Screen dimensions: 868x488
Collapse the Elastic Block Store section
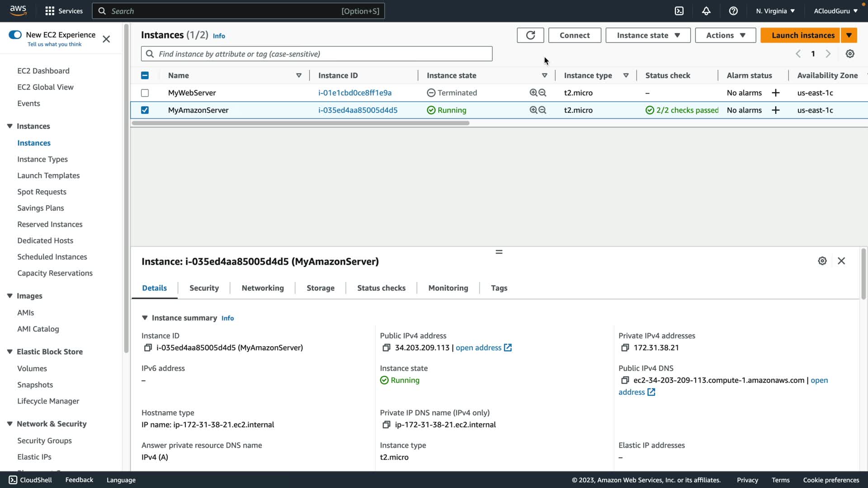click(x=9, y=352)
